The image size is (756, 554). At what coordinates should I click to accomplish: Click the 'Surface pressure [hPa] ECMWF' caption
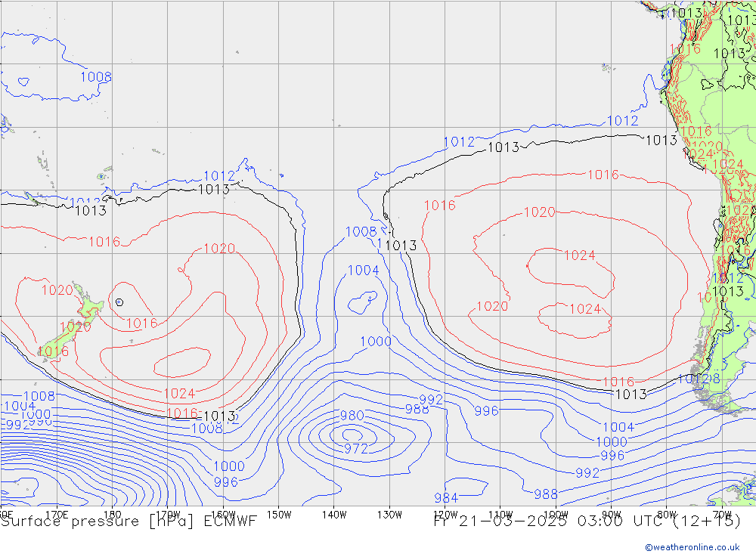(129, 522)
